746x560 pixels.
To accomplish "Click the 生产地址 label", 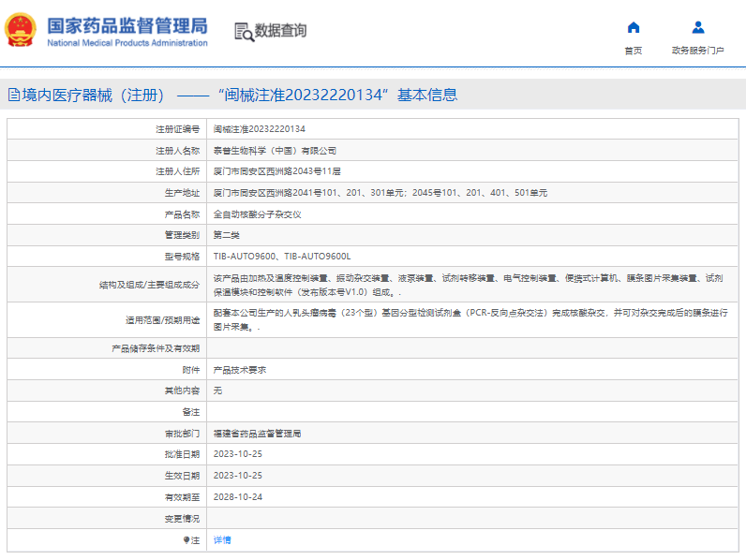I will coord(182,193).
